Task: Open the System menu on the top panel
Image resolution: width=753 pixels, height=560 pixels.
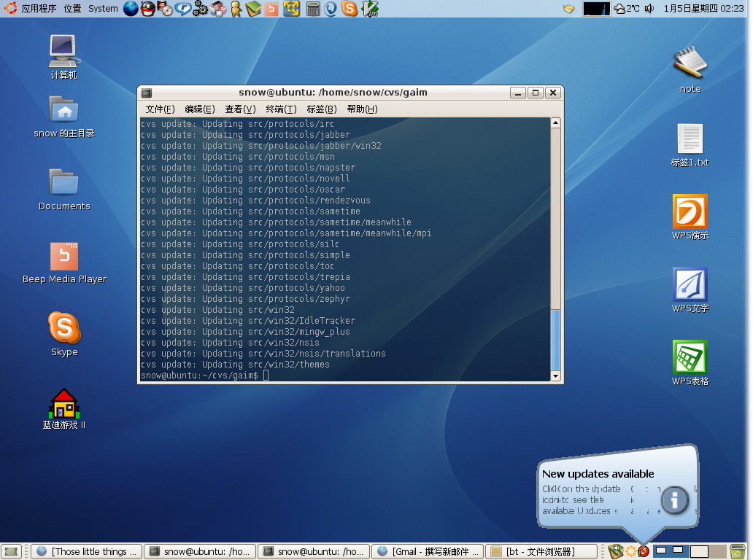Action: tap(103, 9)
